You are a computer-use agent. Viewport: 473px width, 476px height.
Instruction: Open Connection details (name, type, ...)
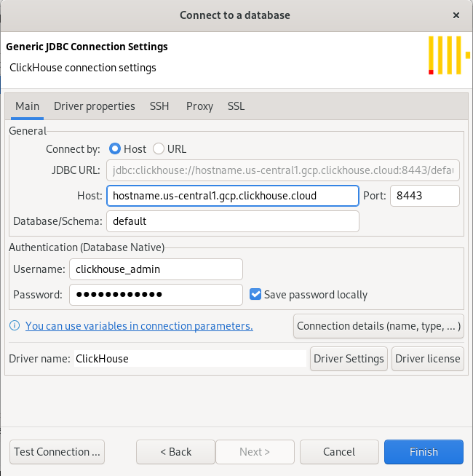378,326
